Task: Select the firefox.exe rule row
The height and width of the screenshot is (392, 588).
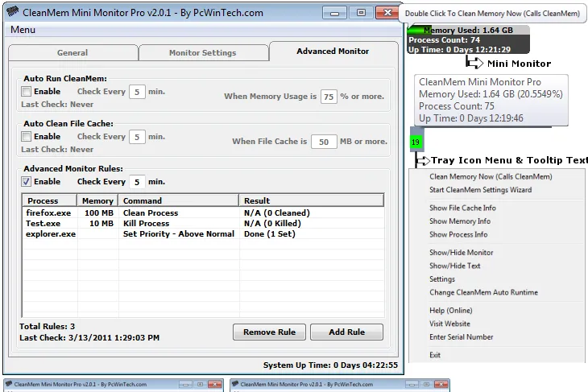Action: click(203, 213)
